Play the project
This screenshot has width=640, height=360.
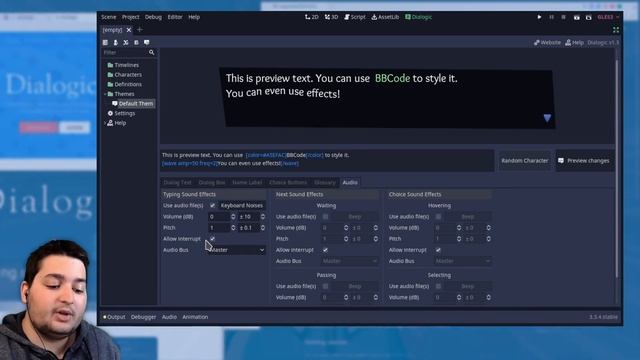(539, 17)
